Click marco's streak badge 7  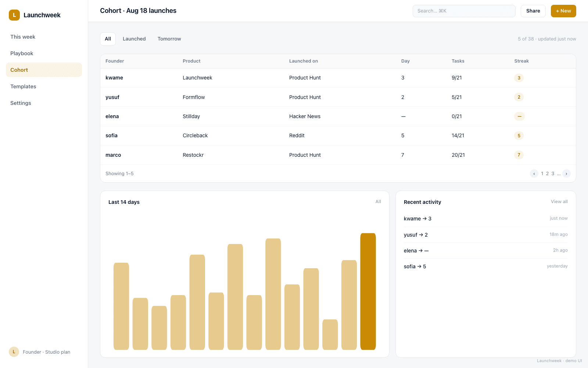519,155
